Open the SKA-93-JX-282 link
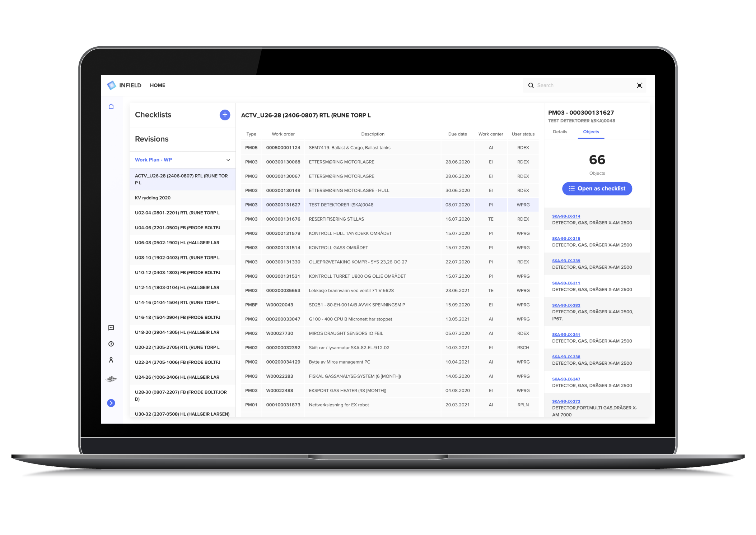 (566, 305)
